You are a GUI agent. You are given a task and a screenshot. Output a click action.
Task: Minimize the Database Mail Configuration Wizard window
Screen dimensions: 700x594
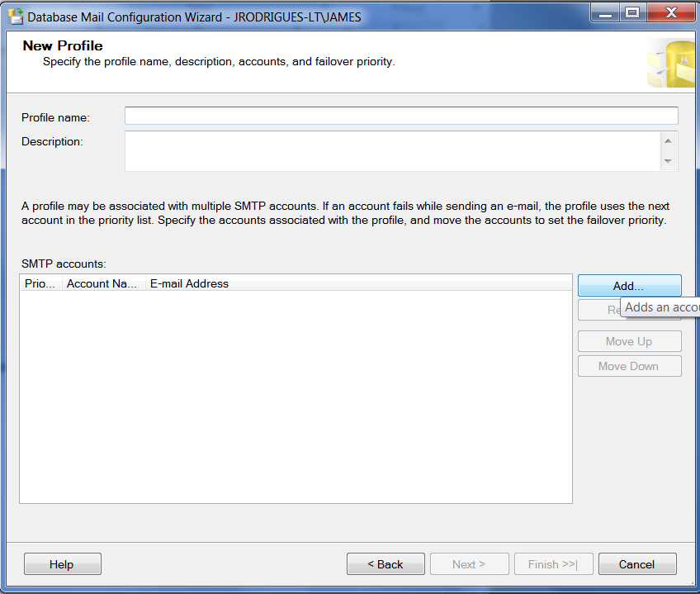(x=604, y=13)
